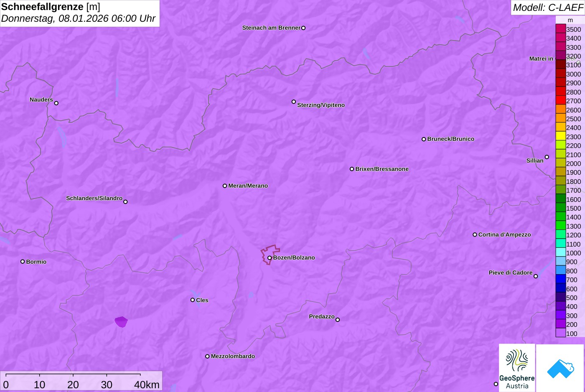Click the 20 mark on scale bar
Screen dimensions: 585x392
(73, 385)
